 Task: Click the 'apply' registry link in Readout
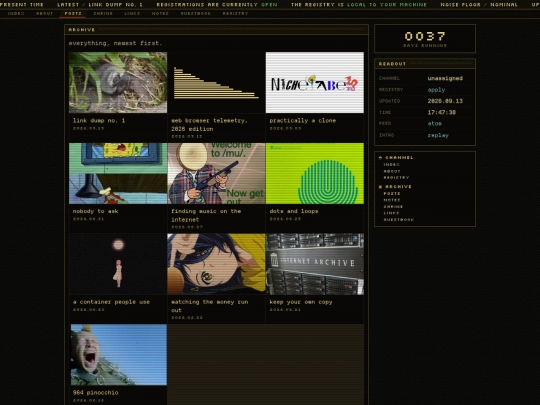[436, 90]
